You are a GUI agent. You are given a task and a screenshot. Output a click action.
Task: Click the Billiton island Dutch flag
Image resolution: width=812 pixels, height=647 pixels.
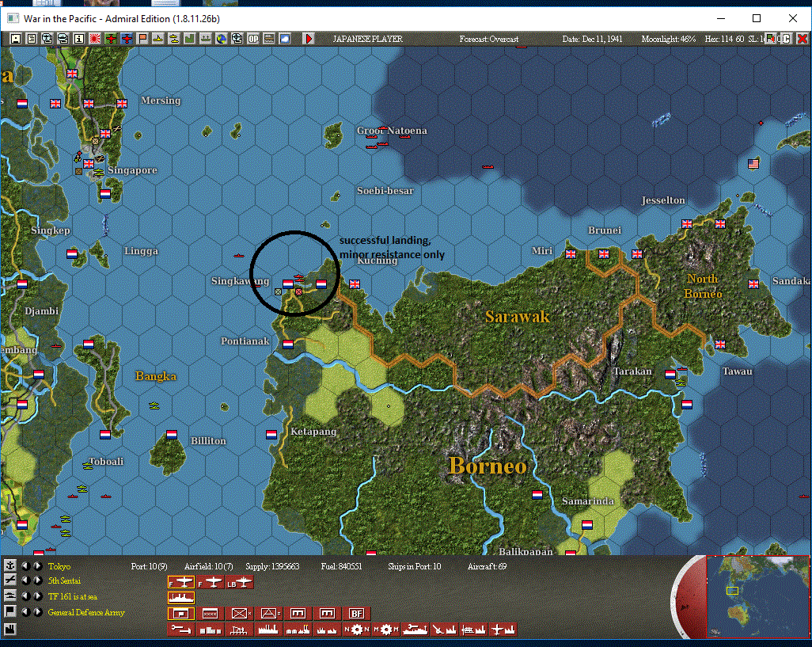(172, 434)
